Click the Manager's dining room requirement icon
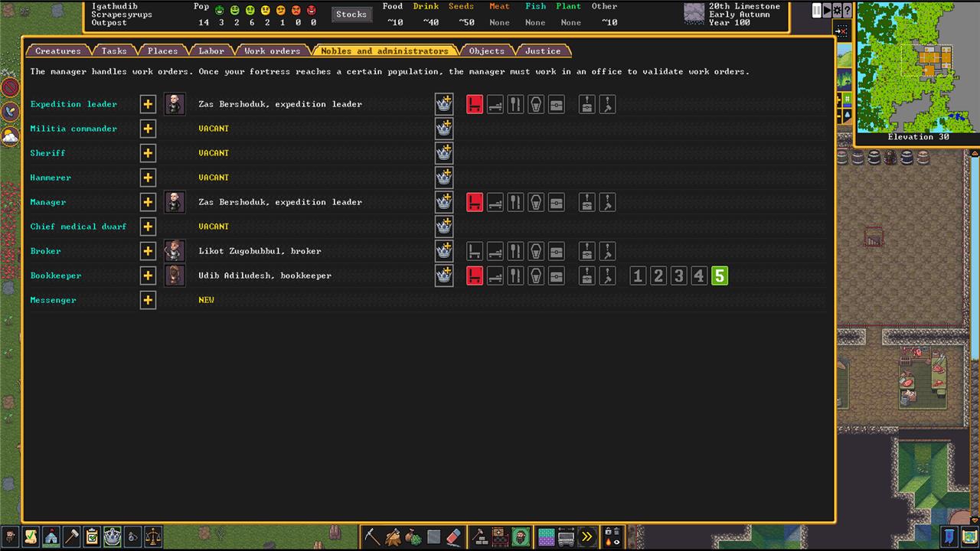Viewport: 980px width, 551px height. 515,202
